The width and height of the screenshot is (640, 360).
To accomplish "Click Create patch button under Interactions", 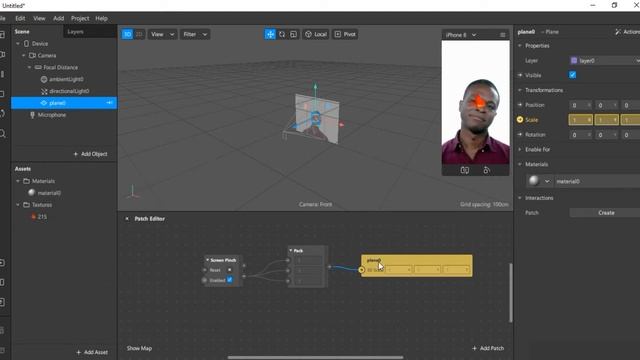I will 606,213.
